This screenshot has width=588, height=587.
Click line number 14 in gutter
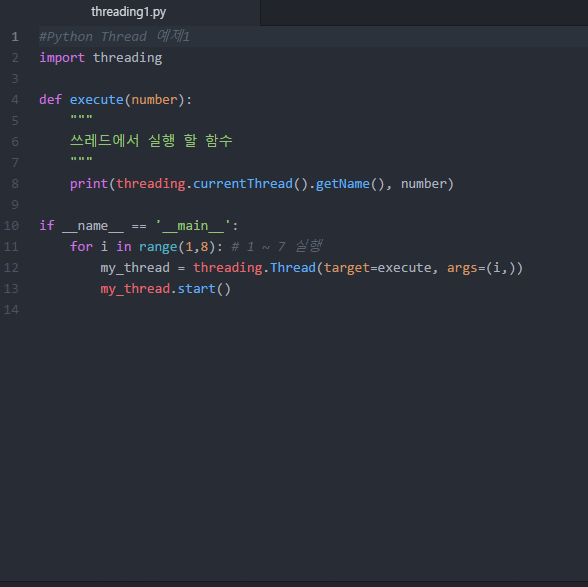click(11, 310)
